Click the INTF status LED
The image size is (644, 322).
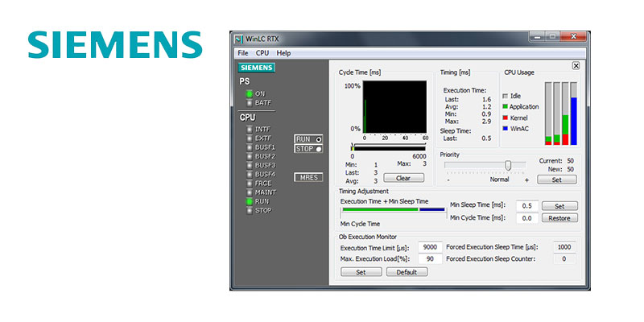(250, 129)
